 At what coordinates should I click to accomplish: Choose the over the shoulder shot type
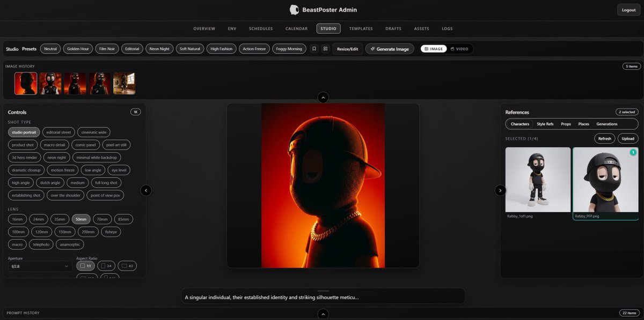pos(65,195)
